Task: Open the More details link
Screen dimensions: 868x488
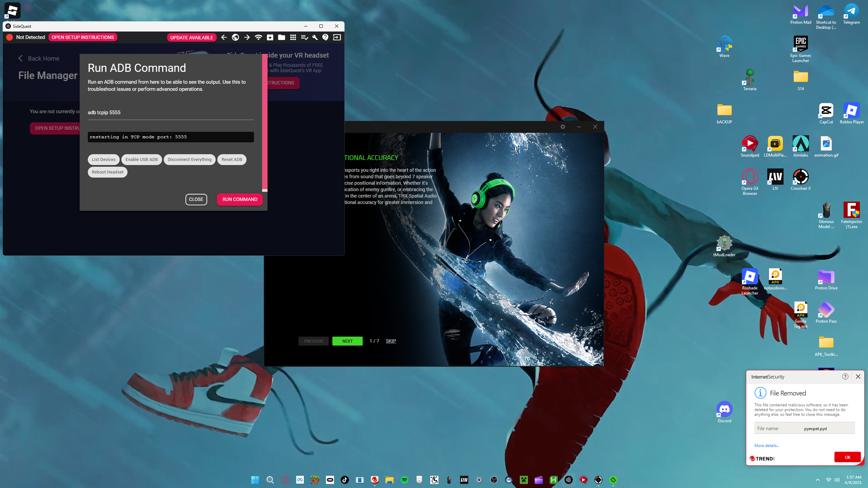Action: click(x=767, y=446)
